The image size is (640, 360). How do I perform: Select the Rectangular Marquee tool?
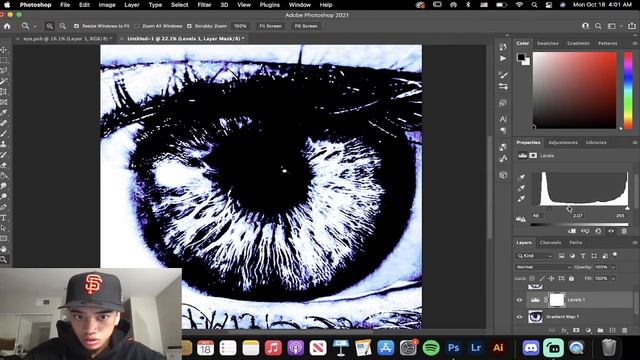(4, 60)
